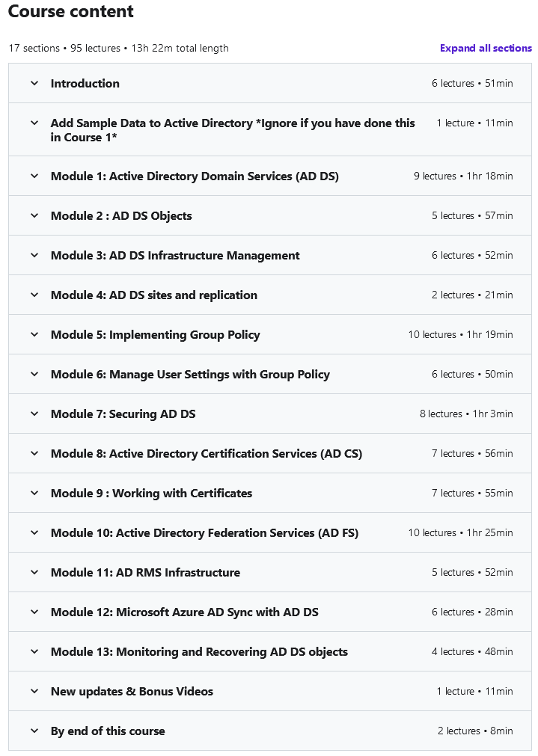Screen dimensions: 538x756
Task: Click the 9 lectures 1hr 18min label
Action: click(x=463, y=176)
